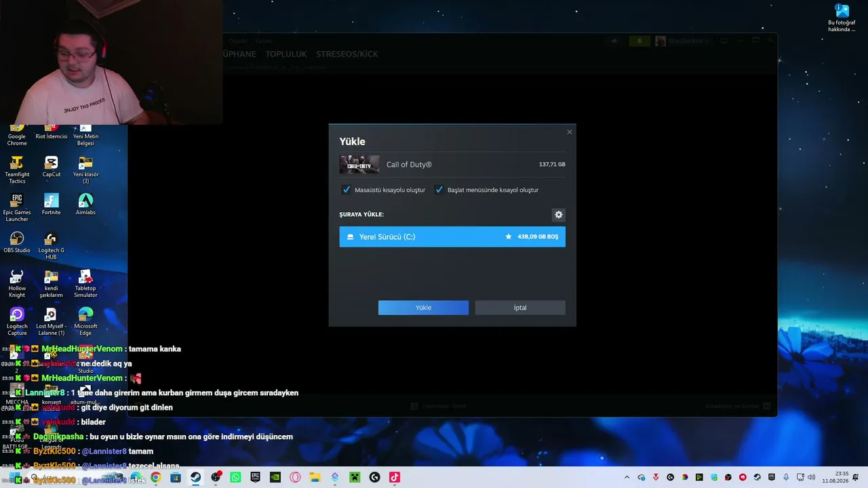Toggle Start menu shortcut checkbox (Başlat menüsünde)
Image resolution: width=868 pixels, height=488 pixels.
[x=439, y=190]
